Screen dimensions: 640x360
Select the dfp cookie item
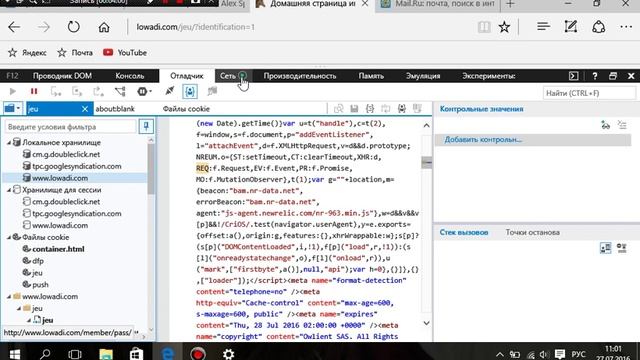point(38,261)
